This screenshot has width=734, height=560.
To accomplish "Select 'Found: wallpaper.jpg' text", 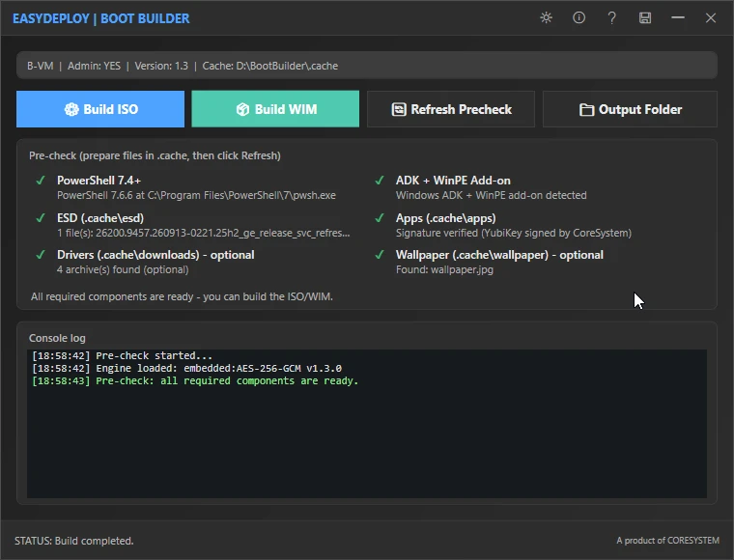I will [444, 269].
